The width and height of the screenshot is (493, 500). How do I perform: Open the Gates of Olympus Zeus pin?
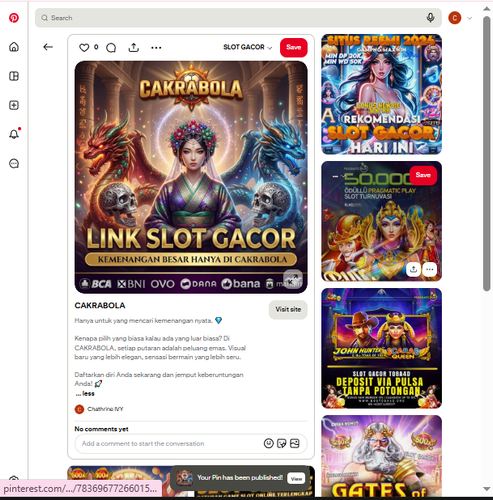382,456
